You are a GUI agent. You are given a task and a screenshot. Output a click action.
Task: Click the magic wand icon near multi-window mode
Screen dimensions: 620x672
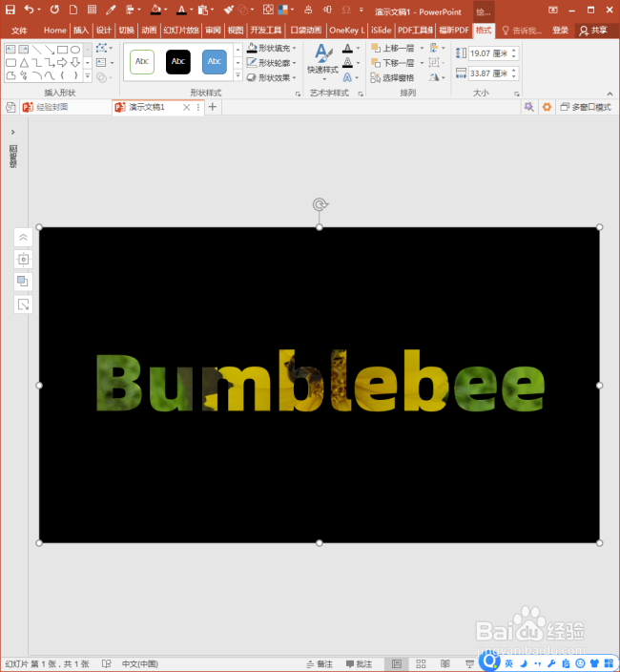click(528, 107)
